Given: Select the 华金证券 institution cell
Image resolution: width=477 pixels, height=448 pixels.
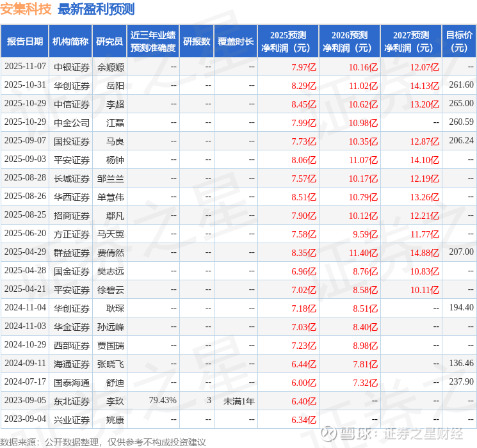Looking at the screenshot, I should point(72,326).
